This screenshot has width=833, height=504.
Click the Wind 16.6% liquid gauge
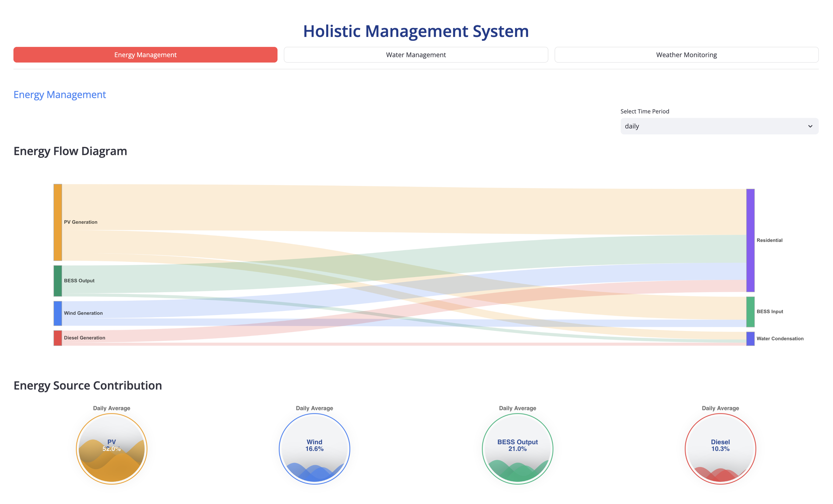coord(315,449)
